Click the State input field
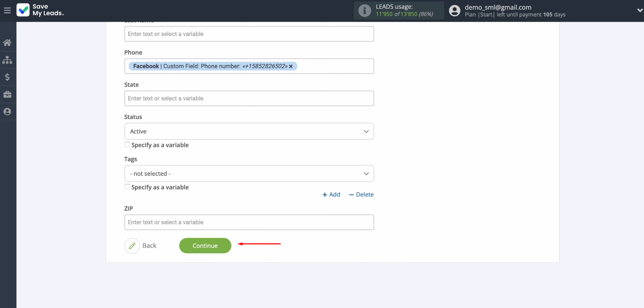This screenshot has height=308, width=644. click(x=249, y=98)
